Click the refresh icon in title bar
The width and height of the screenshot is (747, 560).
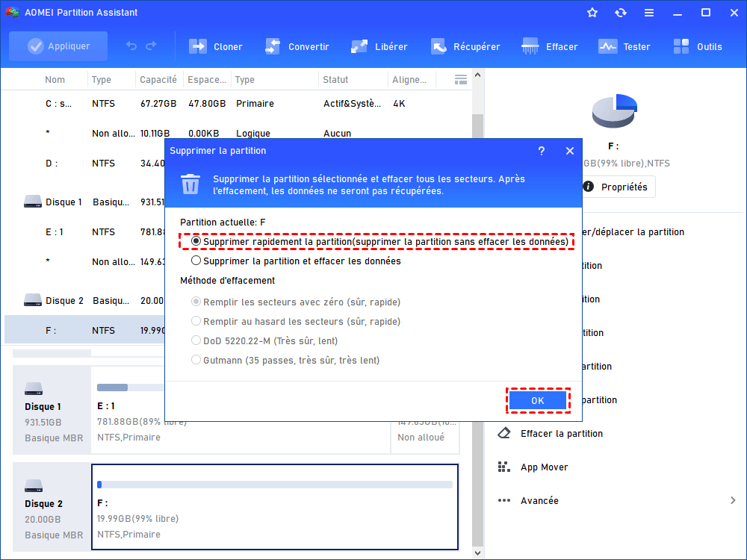point(620,13)
